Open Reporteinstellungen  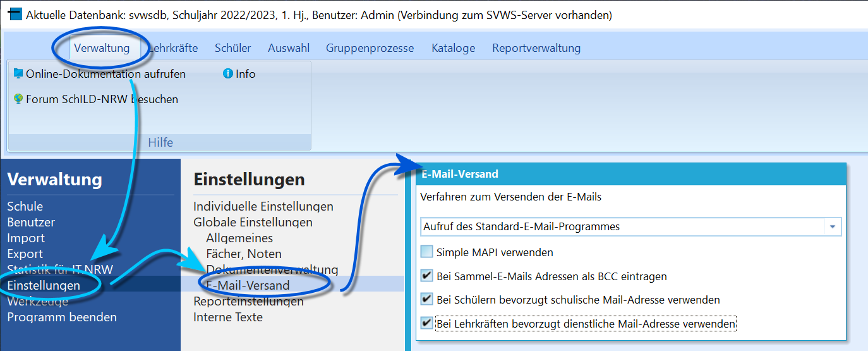[x=248, y=301]
